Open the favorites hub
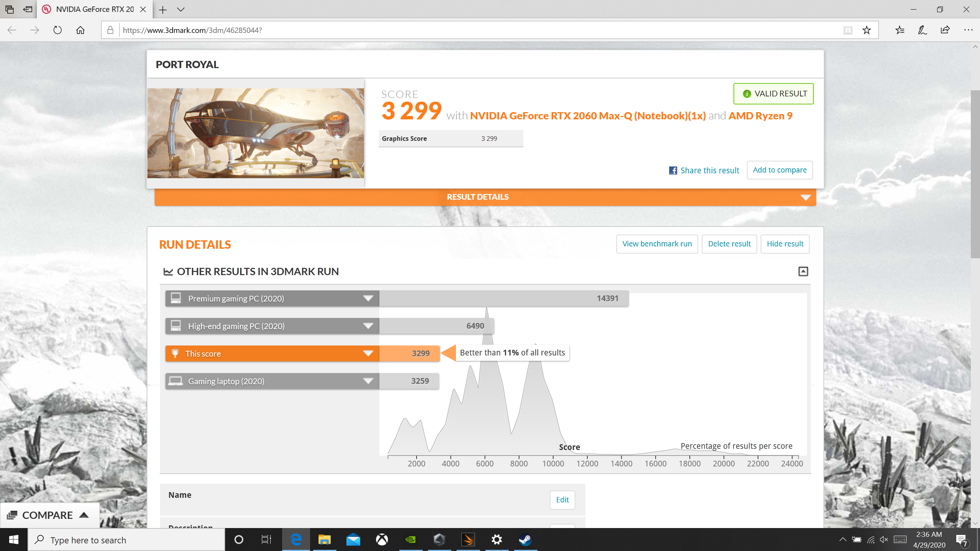This screenshot has width=980, height=551. 900,30
